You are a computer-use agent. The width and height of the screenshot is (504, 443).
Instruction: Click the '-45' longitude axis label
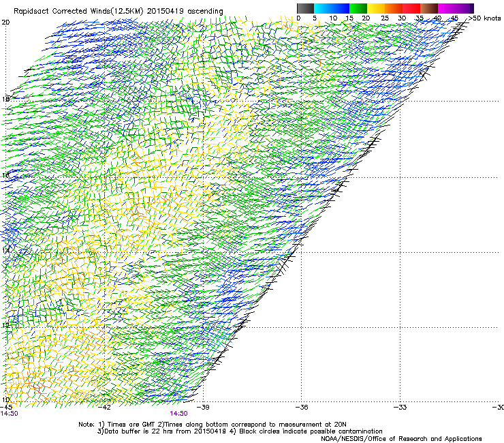click(x=6, y=407)
